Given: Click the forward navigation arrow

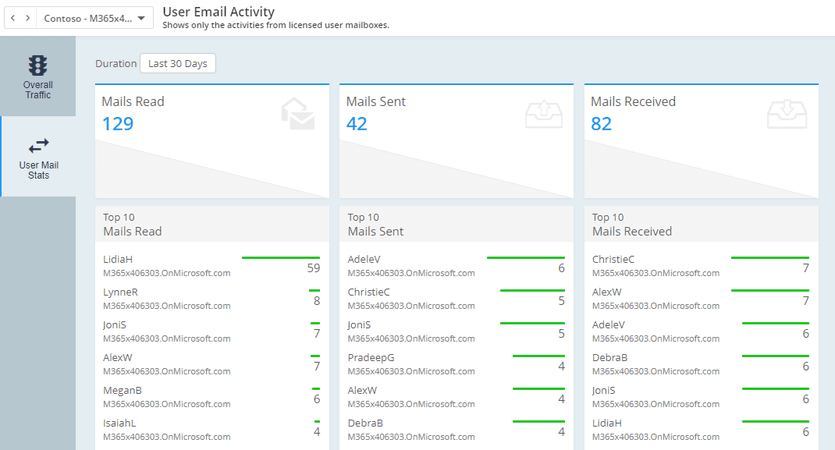Looking at the screenshot, I should (27, 18).
